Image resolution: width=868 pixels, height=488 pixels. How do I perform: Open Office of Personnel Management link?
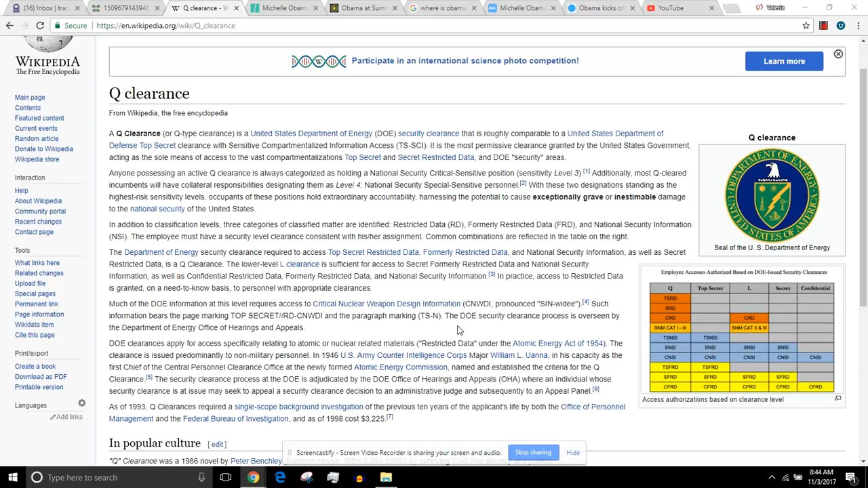pyautogui.click(x=367, y=413)
